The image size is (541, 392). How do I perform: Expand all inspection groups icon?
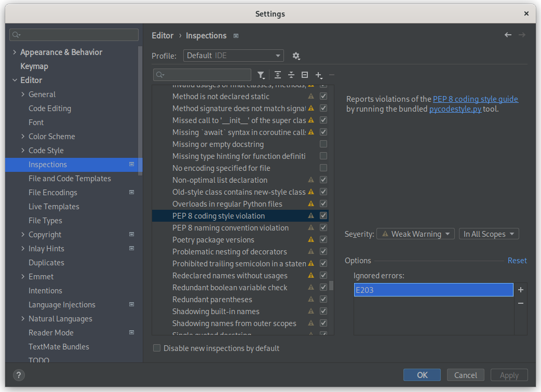pyautogui.click(x=277, y=75)
